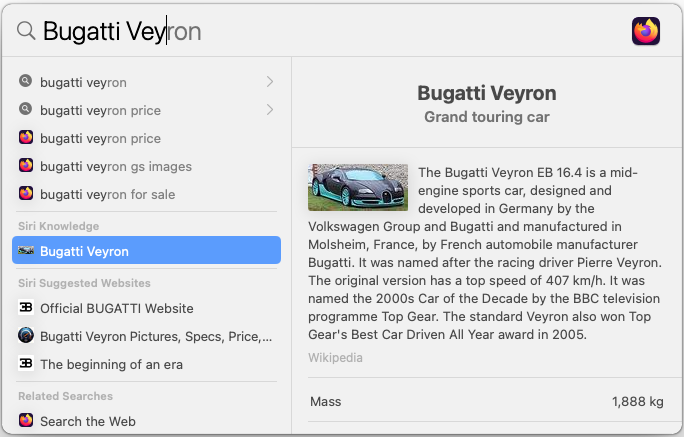Expand chevron beside 'bugatti veyron price' suggestion
Viewport: 684px width, 437px height.
(270, 109)
